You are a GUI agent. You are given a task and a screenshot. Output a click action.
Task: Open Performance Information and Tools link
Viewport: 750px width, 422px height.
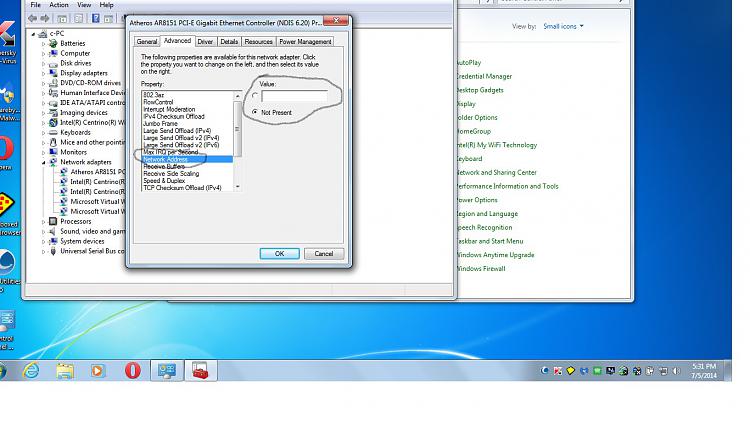click(x=507, y=186)
